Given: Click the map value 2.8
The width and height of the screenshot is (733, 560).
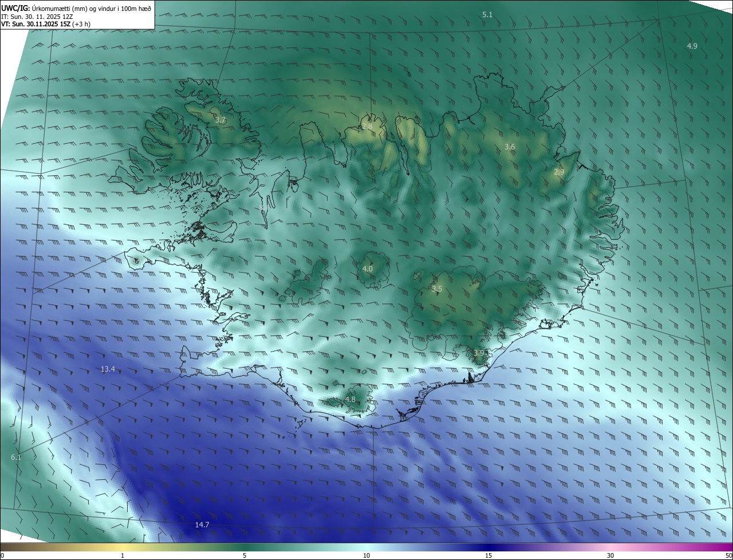Looking at the screenshot, I should [367, 126].
